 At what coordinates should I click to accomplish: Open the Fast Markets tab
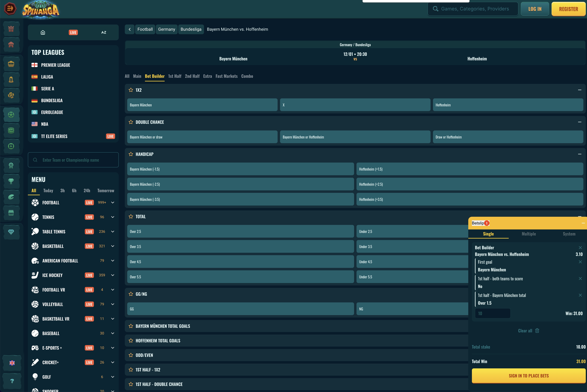coord(226,76)
